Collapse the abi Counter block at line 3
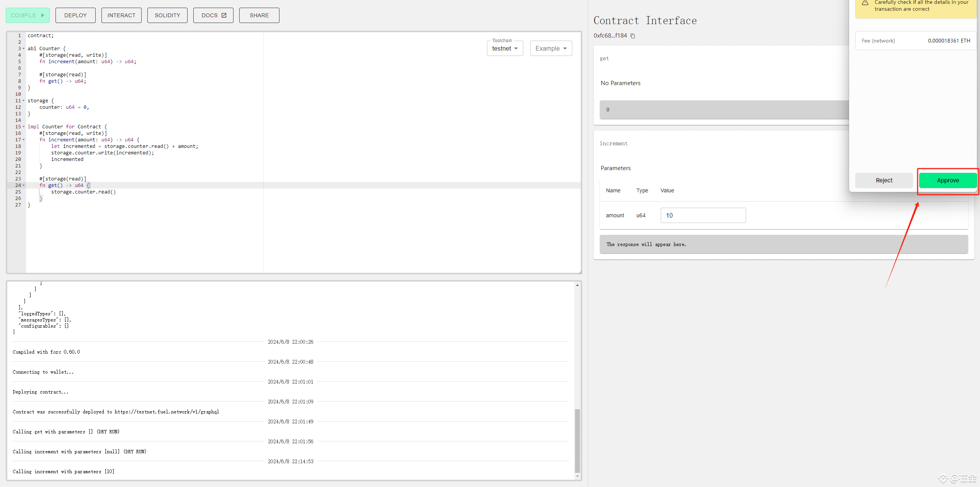 [x=24, y=49]
